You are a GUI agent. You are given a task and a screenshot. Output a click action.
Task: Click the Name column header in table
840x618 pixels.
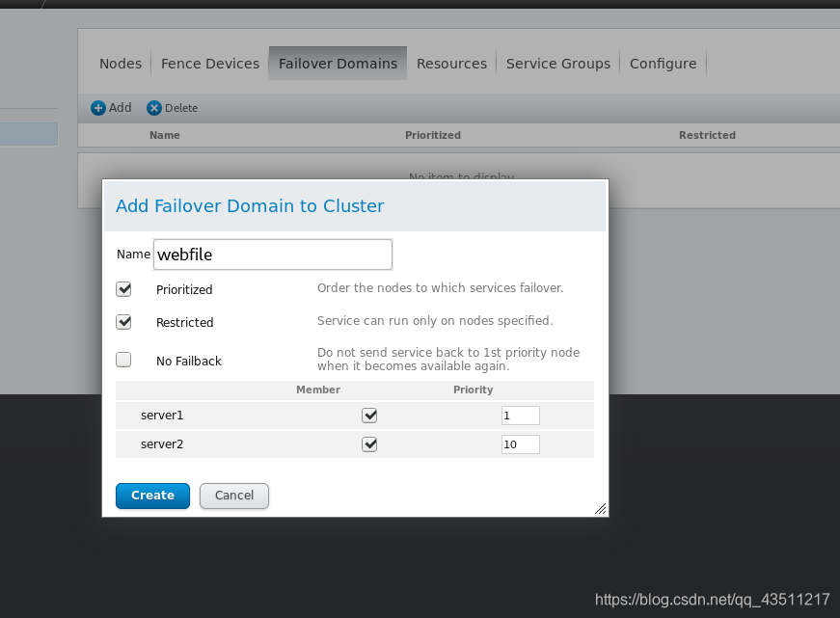point(165,136)
